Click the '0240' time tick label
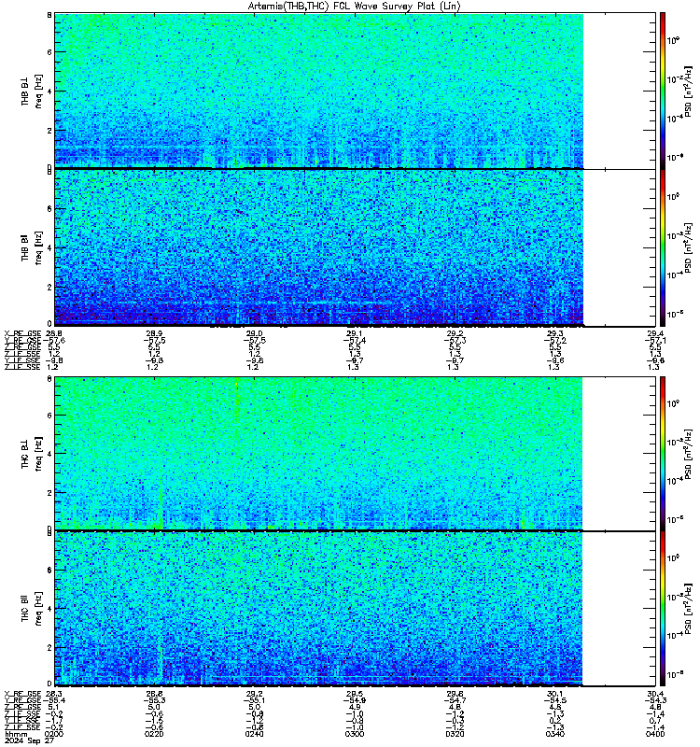700x747 pixels. (254, 734)
